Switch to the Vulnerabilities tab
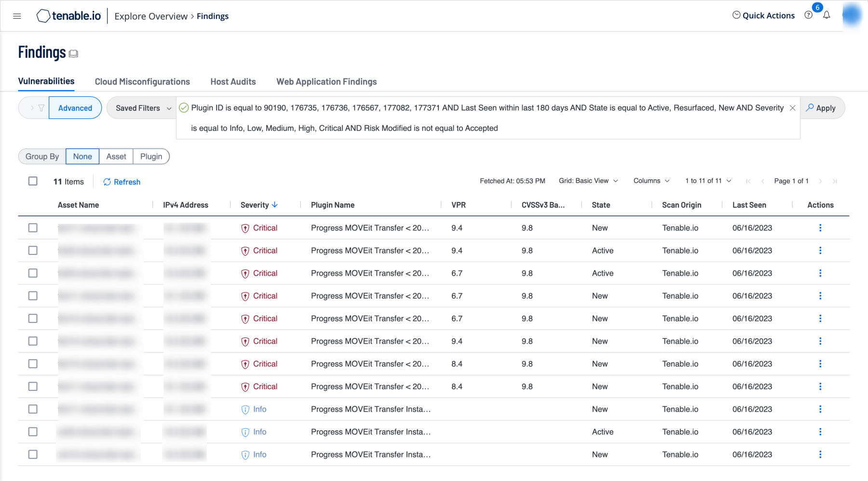 (46, 81)
